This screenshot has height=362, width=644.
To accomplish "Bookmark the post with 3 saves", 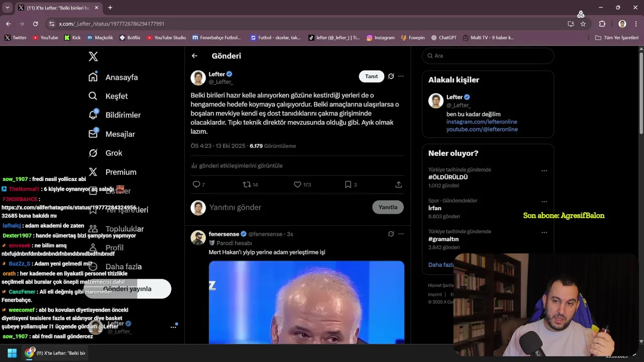I will coord(348,185).
